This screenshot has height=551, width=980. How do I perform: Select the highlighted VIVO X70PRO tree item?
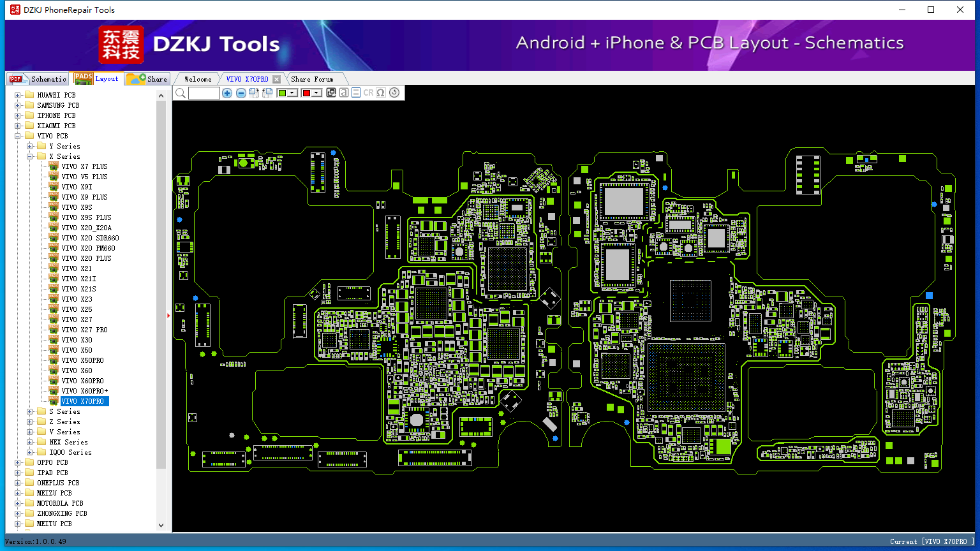[85, 401]
